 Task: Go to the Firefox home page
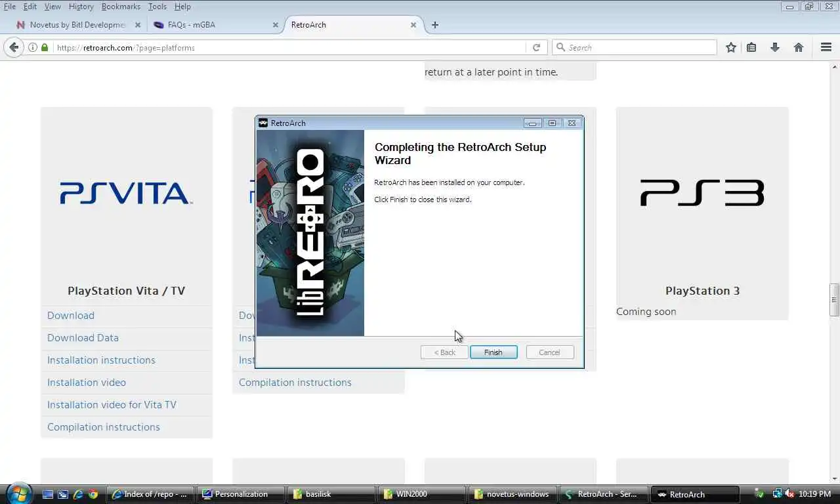coord(799,47)
